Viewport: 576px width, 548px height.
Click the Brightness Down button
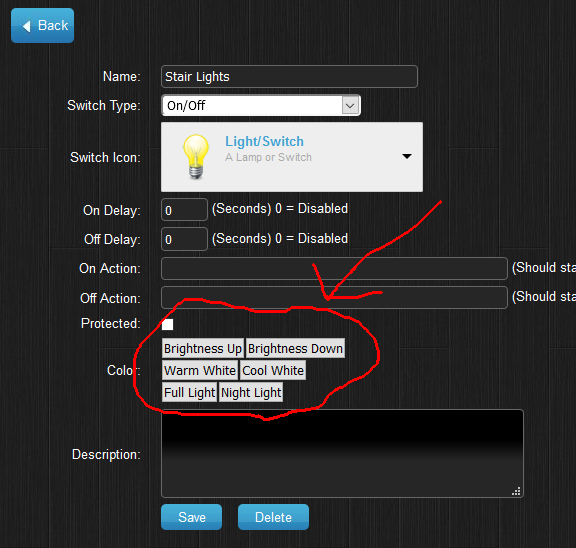295,348
